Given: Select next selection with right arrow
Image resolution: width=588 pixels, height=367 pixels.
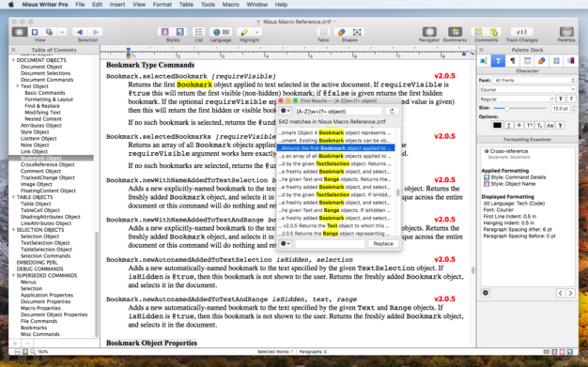Looking at the screenshot, I should click(x=96, y=32).
